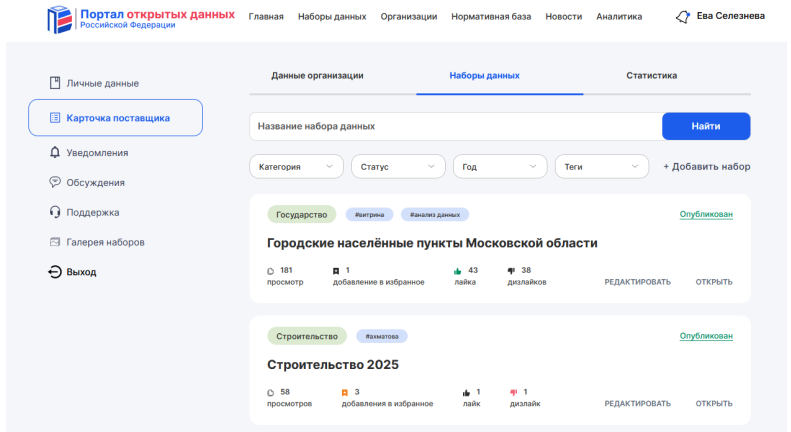Viewport: 791px width, 432px height.
Task: Click the portal logo icon
Action: 61,18
